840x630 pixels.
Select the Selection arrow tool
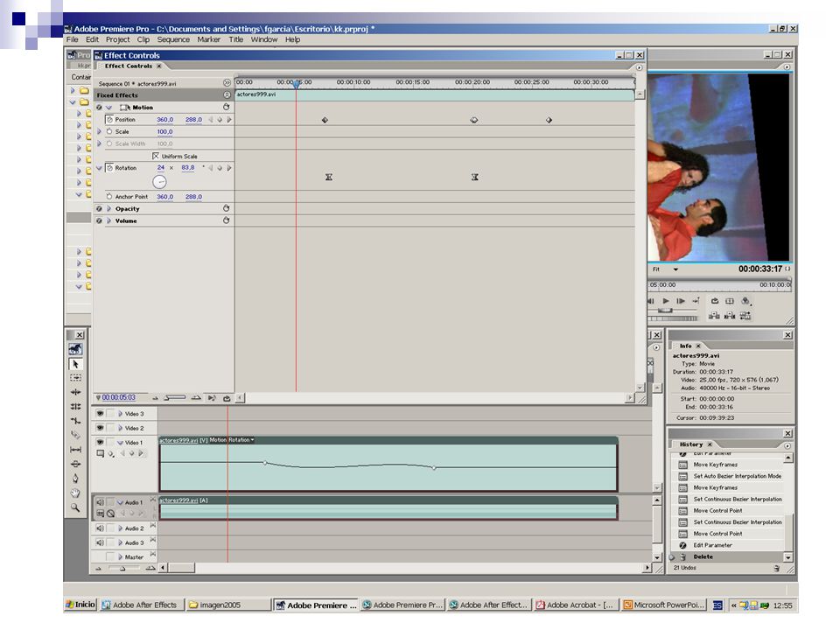pyautogui.click(x=75, y=364)
